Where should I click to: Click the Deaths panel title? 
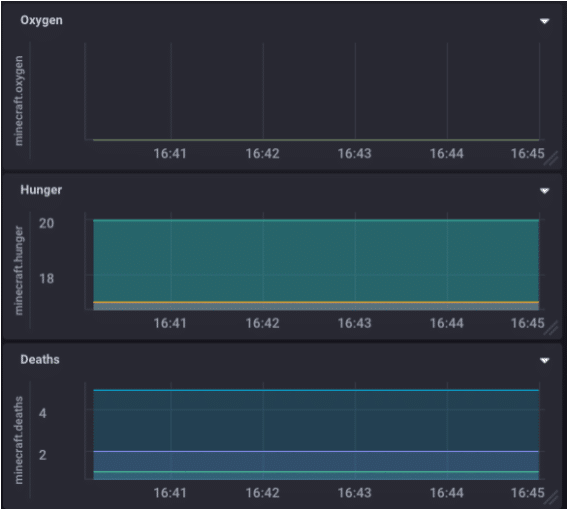click(40, 360)
